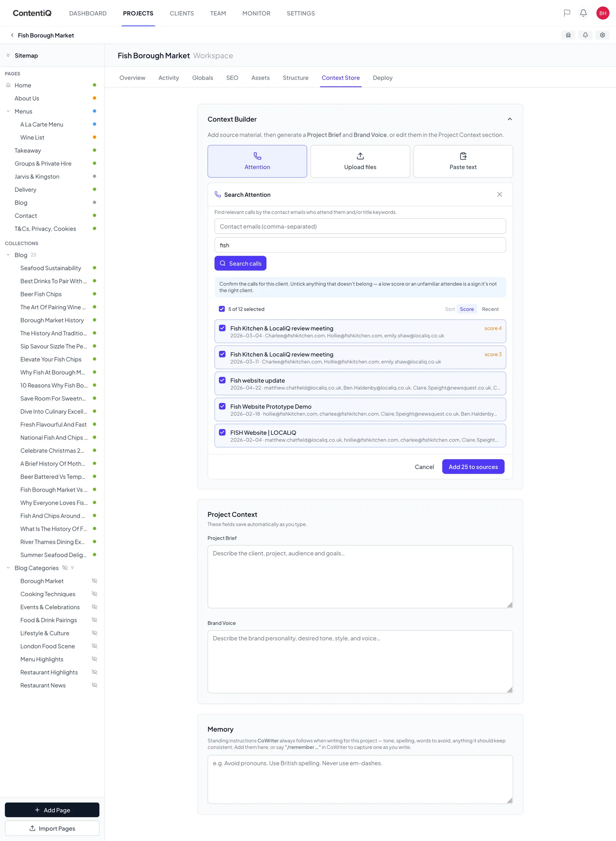
Task: Toggle visibility of Restaurant News category
Action: (94, 685)
